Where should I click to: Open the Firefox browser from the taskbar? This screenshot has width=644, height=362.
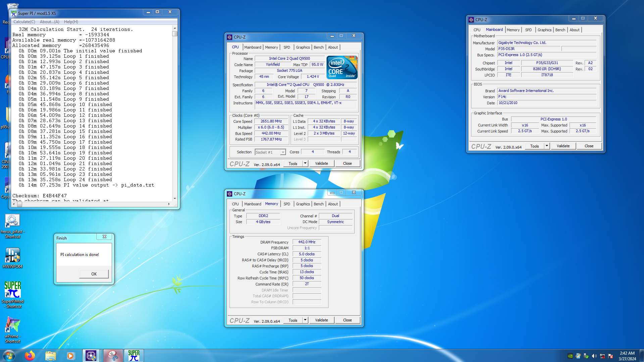[30, 356]
